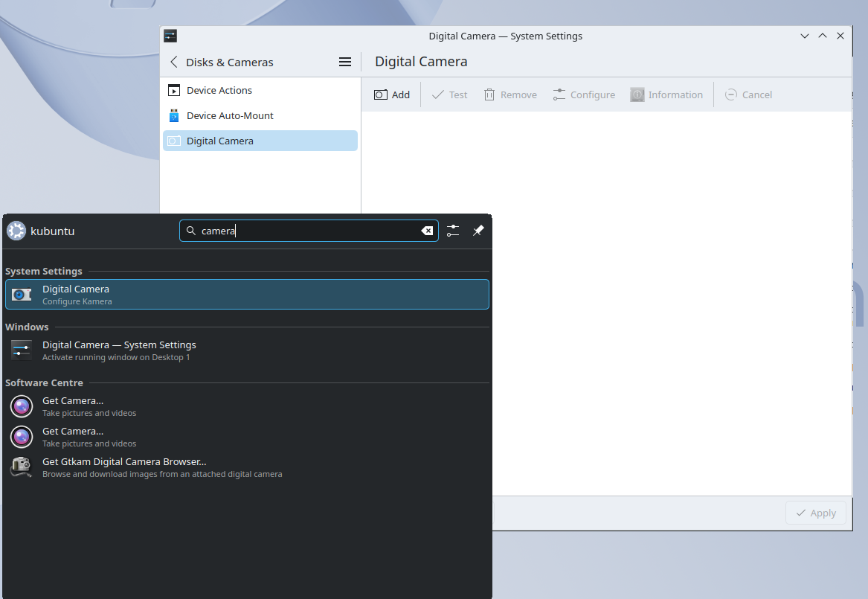Click the Add camera toolbar button
Viewport: 868px width, 599px height.
point(392,95)
